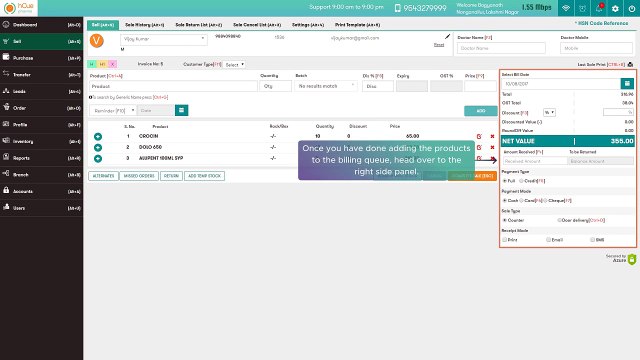The height and width of the screenshot is (360, 640).
Task: Choose Counter sale type
Action: (x=504, y=220)
